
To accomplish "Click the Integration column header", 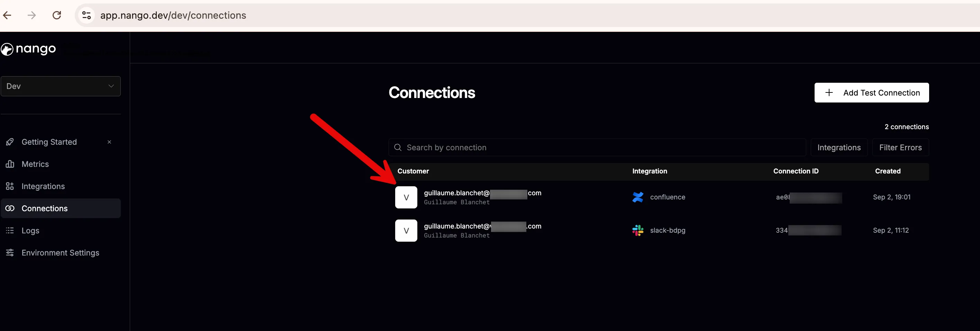I will [x=650, y=171].
